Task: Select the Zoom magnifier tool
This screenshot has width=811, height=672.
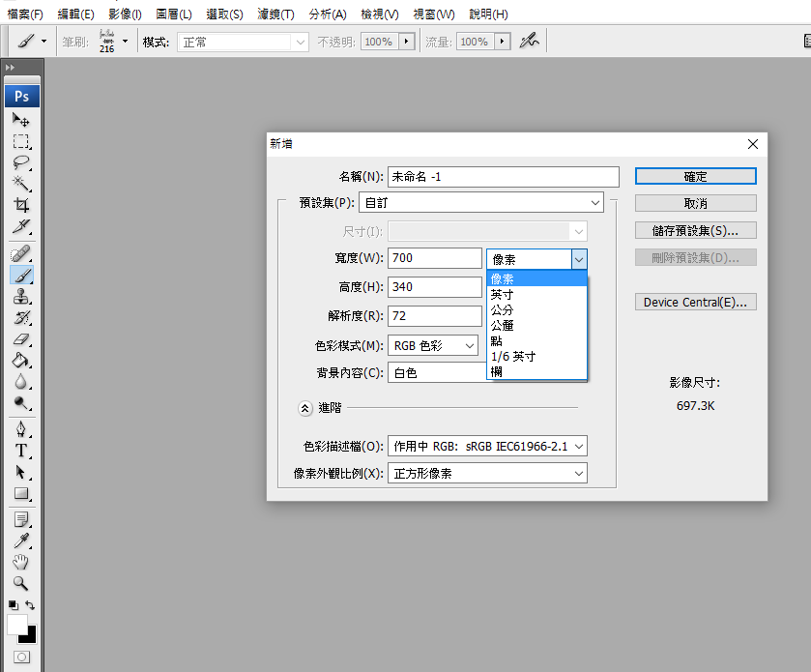Action: [x=21, y=583]
